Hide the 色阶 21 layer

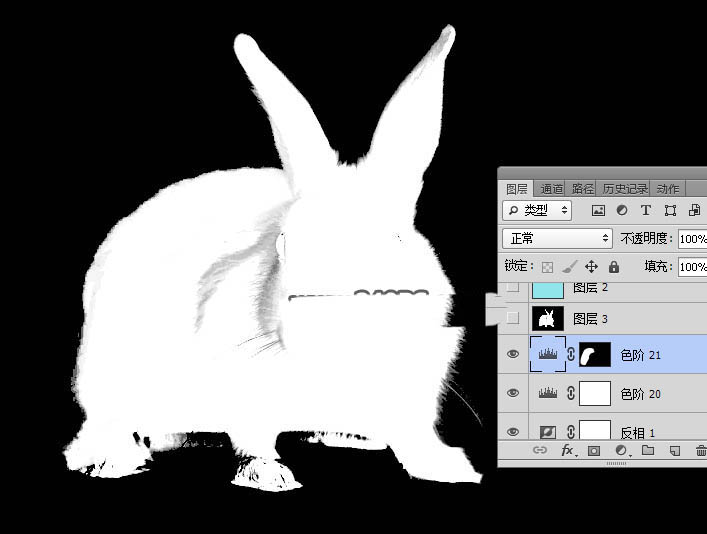click(x=513, y=354)
